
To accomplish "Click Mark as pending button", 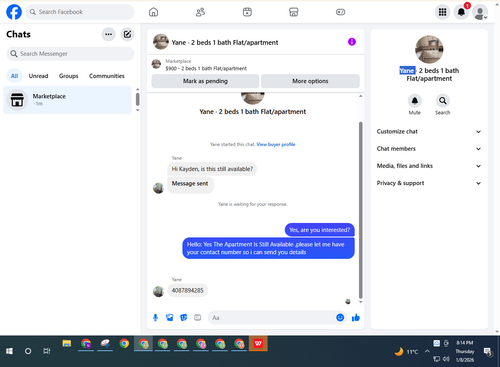I will 205,81.
